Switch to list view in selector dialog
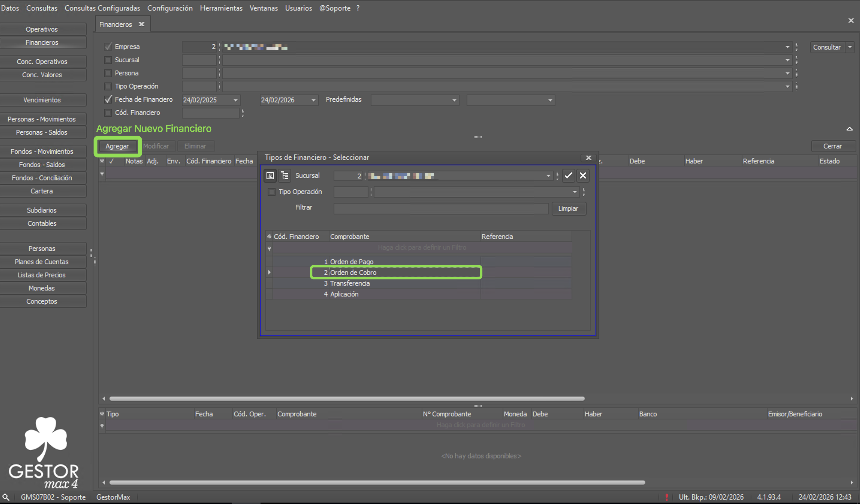Screen dimensions: 860x504 270,175
